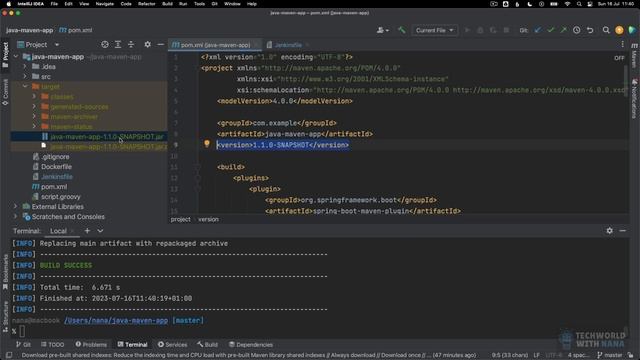Screen dimensions: 640x360
Task: Open terminal settings gear icon
Action: tap(609, 231)
